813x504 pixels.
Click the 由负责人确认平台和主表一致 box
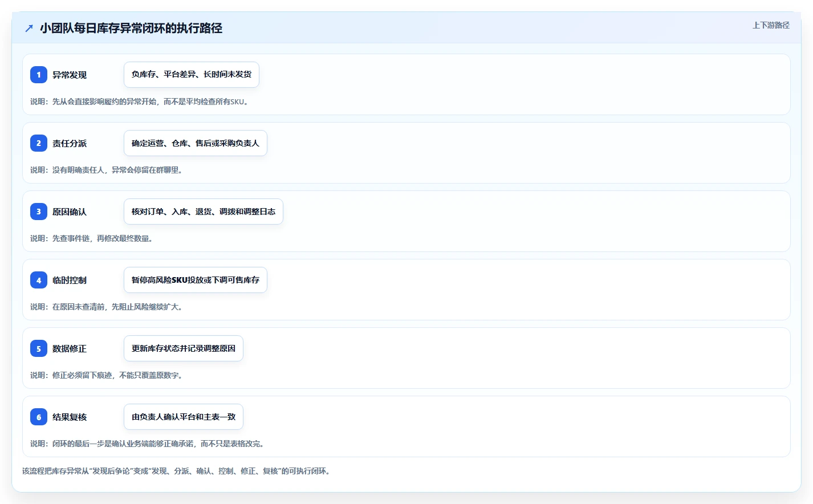[184, 417]
